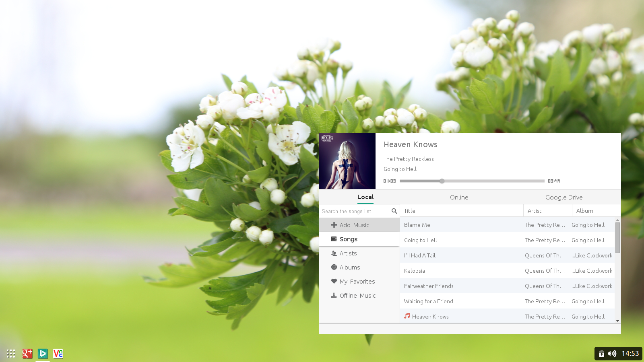Screen dimensions: 644x362
Task: Click the album cell in Waiting for a Friend row
Action: (588, 301)
